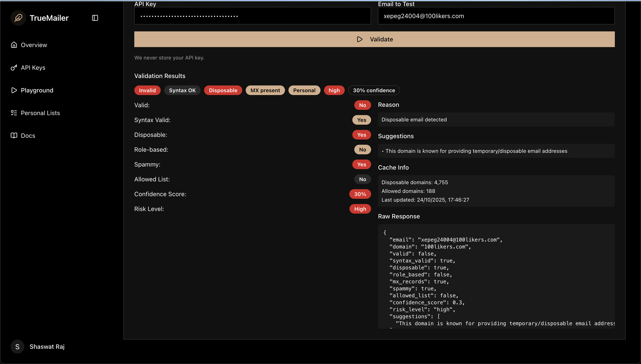The image size is (641, 364).
Task: Click the red Invalid status badge
Action: [x=147, y=90]
